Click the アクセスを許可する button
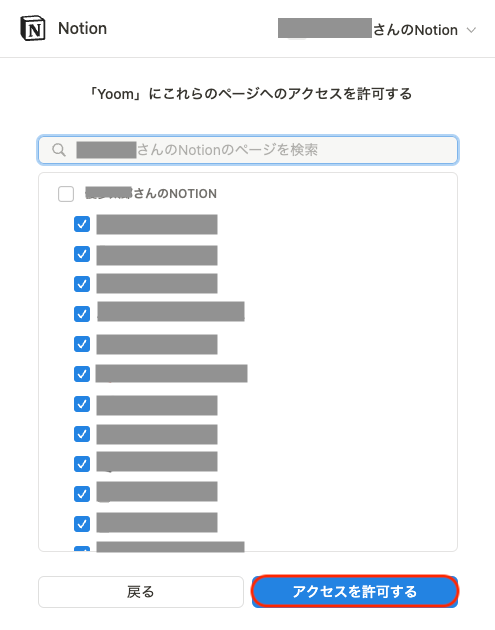The width and height of the screenshot is (495, 630). point(355,592)
